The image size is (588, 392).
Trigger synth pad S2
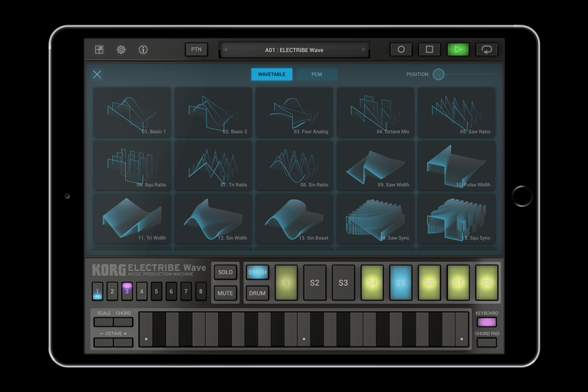pos(315,283)
